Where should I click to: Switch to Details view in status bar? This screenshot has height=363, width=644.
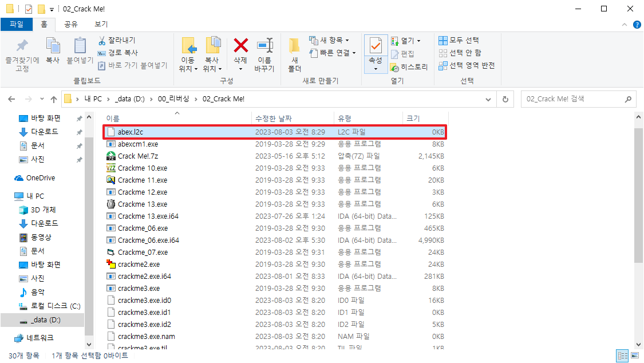pos(623,356)
